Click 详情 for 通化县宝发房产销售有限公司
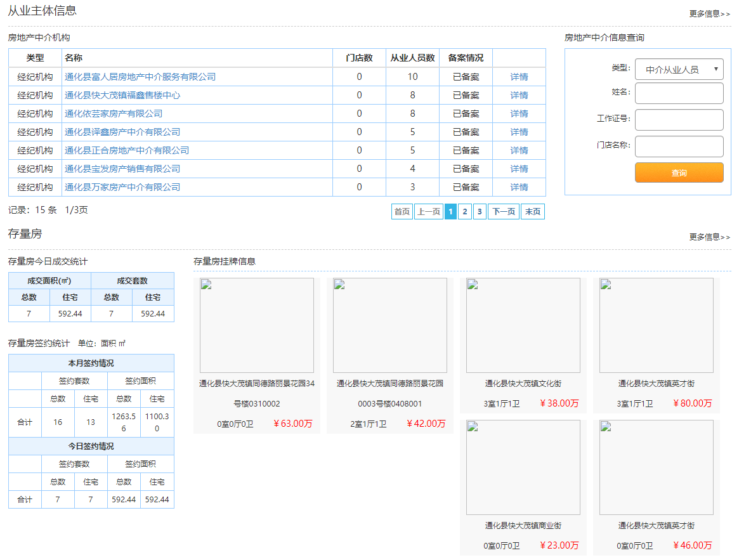732x560 pixels. tap(519, 169)
